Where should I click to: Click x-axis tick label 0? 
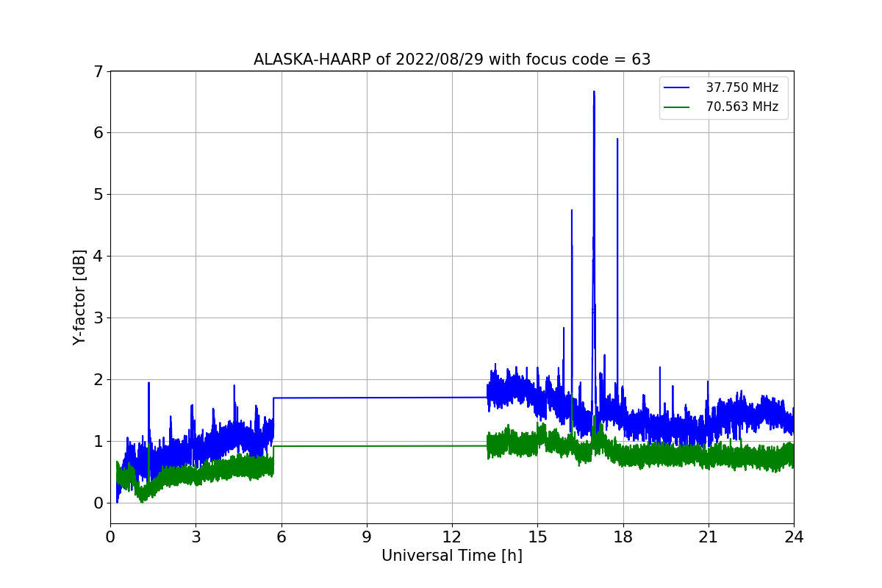click(110, 537)
